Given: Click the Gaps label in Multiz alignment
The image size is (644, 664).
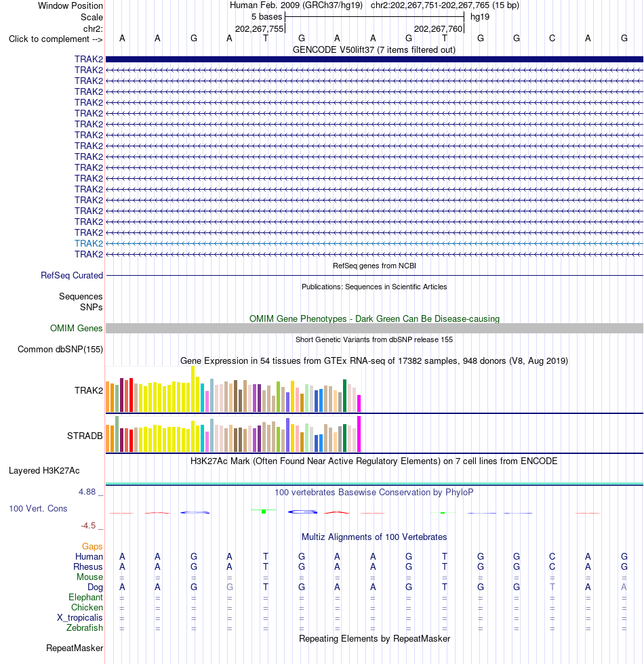Looking at the screenshot, I should click(92, 546).
